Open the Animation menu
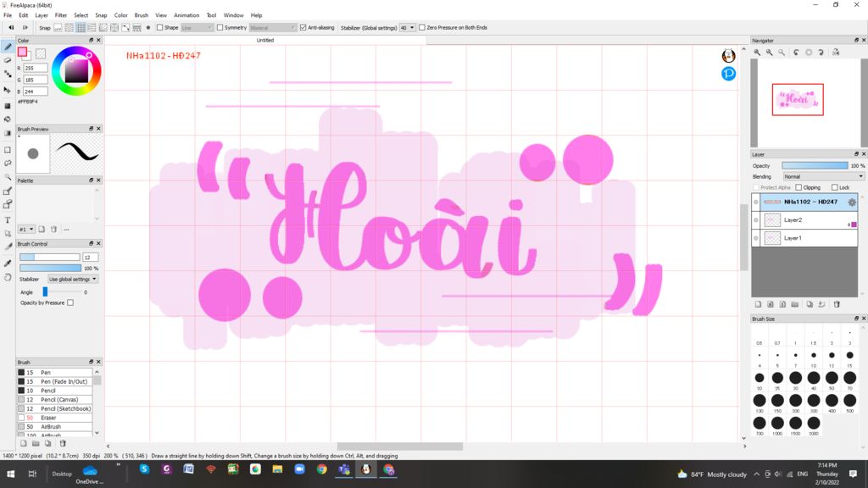This screenshot has height=488, width=868. pos(186,15)
